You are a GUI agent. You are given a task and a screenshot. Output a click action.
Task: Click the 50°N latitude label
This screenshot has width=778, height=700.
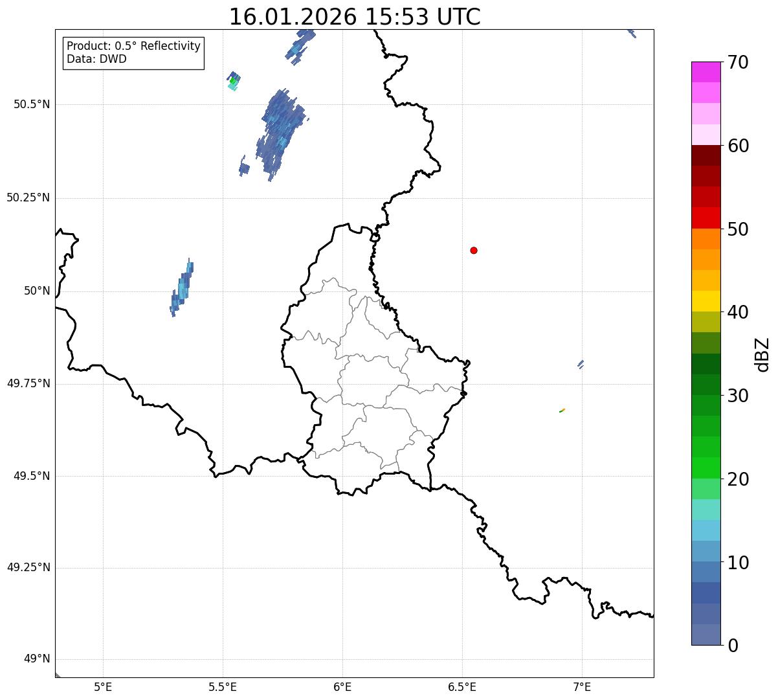pos(37,291)
